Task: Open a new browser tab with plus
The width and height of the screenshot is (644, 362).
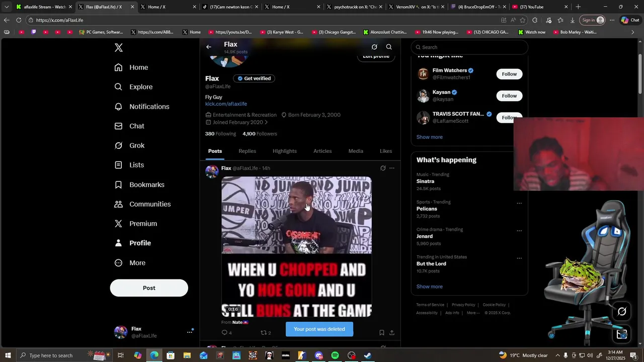Action: point(578,7)
